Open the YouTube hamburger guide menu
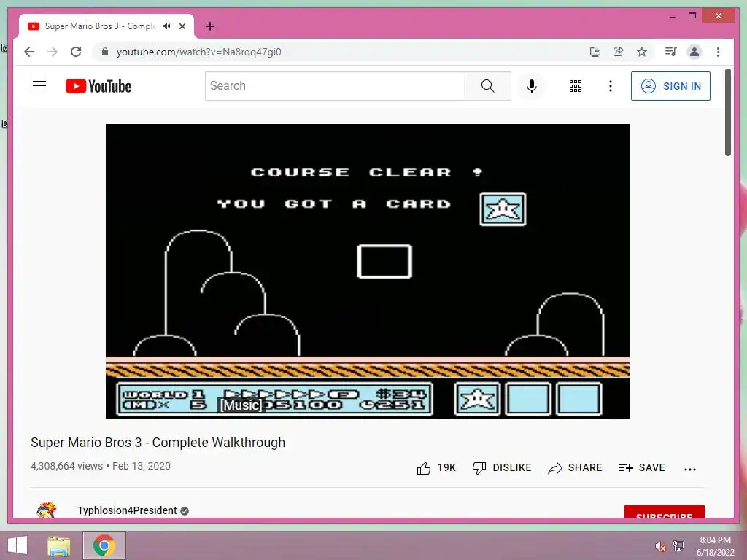This screenshot has width=747, height=560. tap(39, 86)
